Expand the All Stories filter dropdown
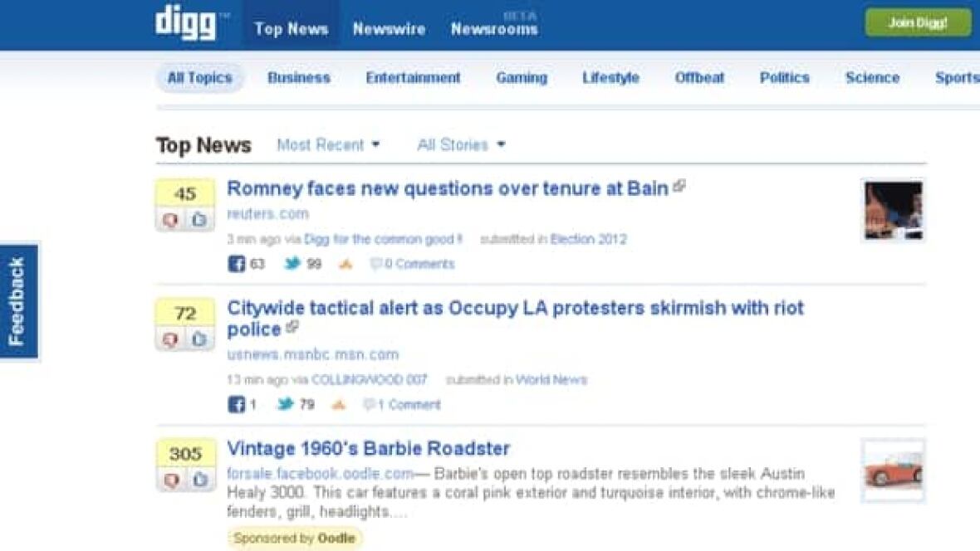The image size is (980, 551). click(461, 145)
